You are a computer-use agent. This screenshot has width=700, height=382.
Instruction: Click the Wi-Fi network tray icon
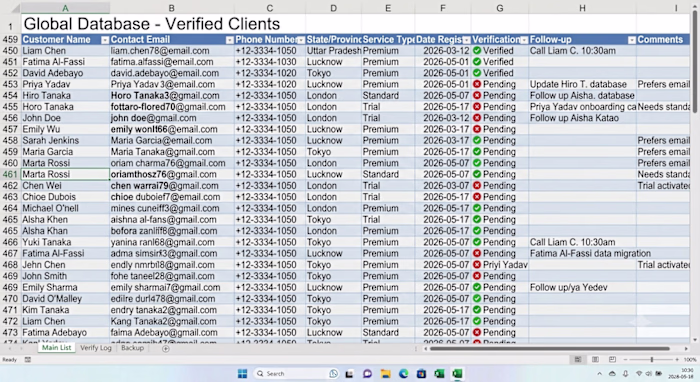(x=639, y=374)
